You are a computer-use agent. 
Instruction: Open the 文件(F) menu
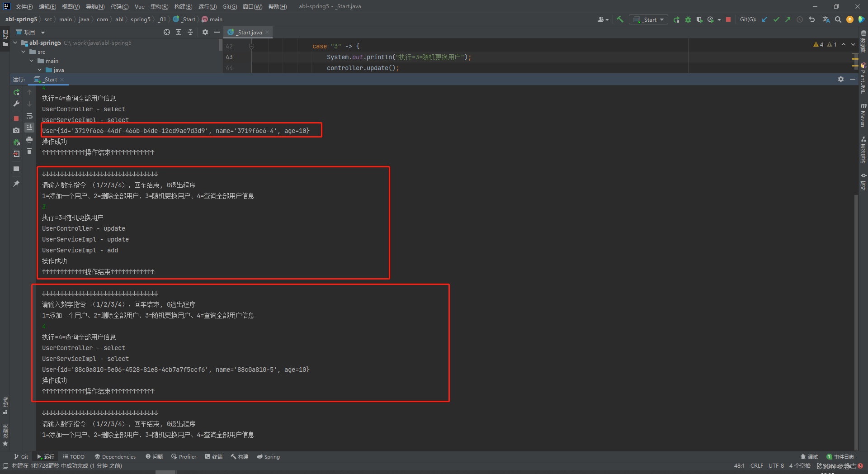24,6
